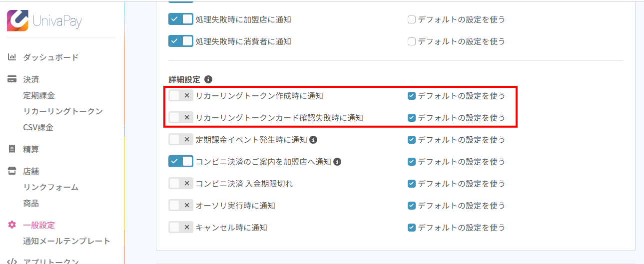Click the 決済 credit card icon
The height and width of the screenshot is (264, 644).
point(12,79)
